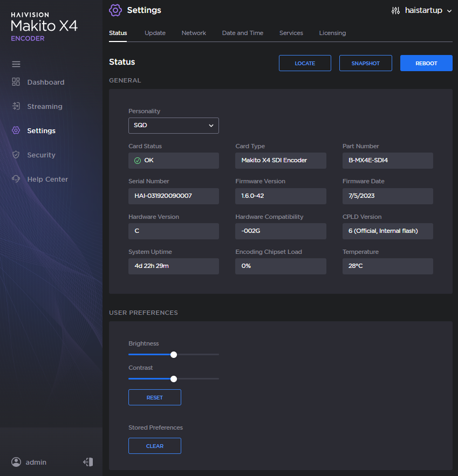This screenshot has width=458, height=476.
Task: Click the hamburger menu icon in sidebar
Action: 16,64
